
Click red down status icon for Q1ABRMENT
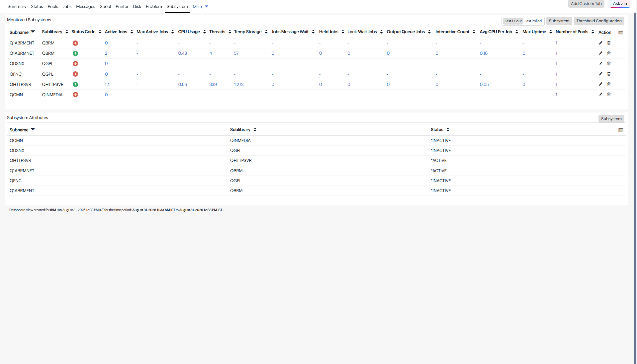pos(75,43)
